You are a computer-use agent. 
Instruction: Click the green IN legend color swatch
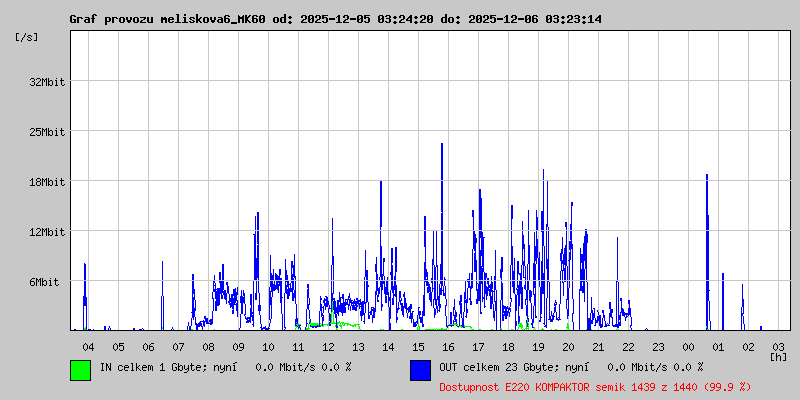(x=80, y=369)
